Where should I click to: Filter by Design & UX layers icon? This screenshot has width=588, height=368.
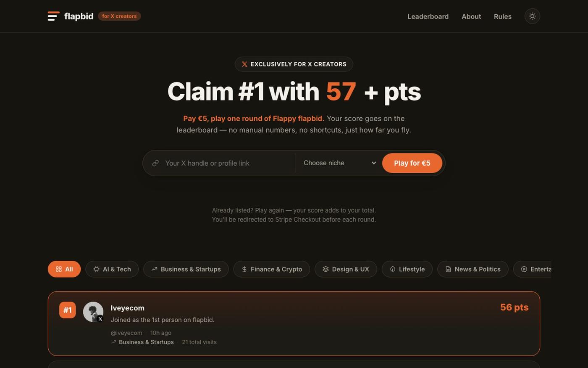point(325,269)
